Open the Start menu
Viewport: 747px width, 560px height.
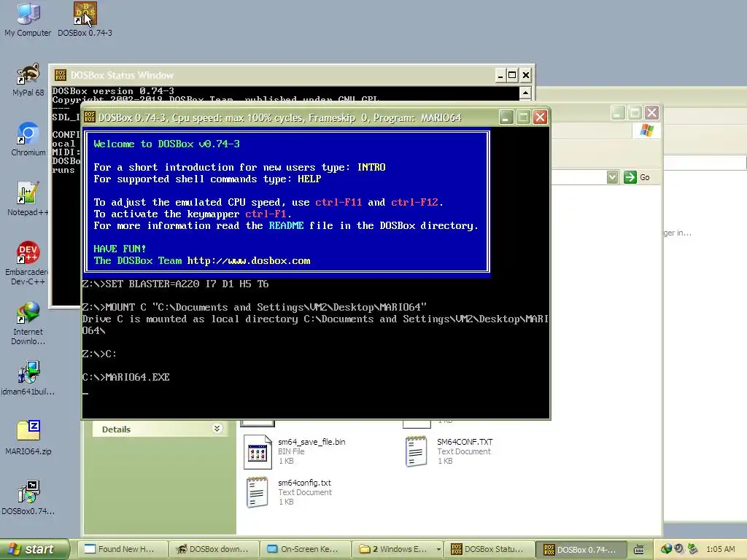click(x=34, y=549)
